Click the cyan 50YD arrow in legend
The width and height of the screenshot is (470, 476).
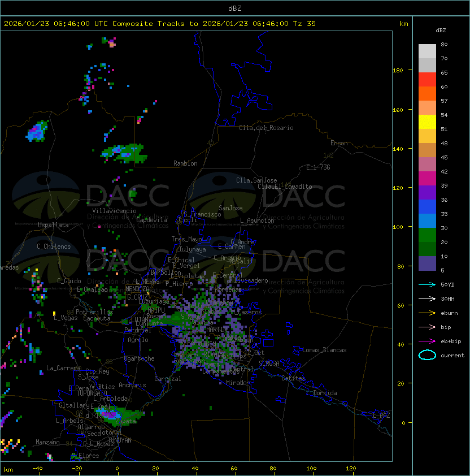coord(427,284)
